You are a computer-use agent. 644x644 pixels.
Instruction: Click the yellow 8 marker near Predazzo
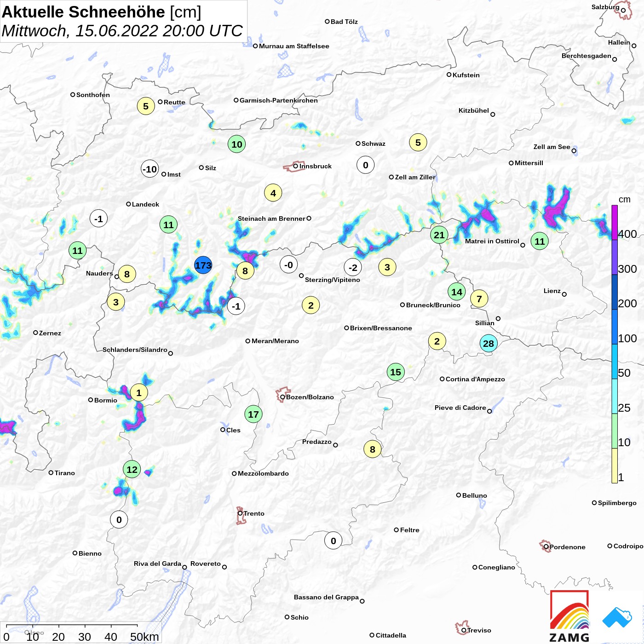coord(373,449)
